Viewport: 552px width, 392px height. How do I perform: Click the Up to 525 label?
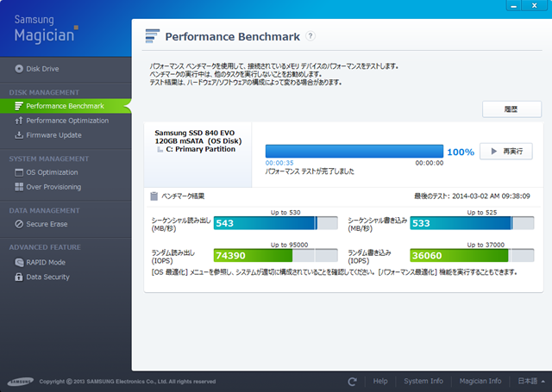tap(482, 212)
